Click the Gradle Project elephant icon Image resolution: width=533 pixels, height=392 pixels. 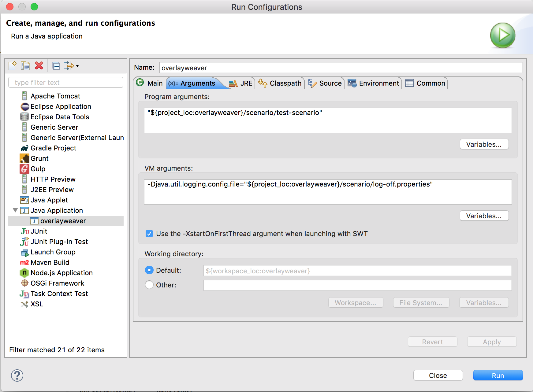click(24, 148)
